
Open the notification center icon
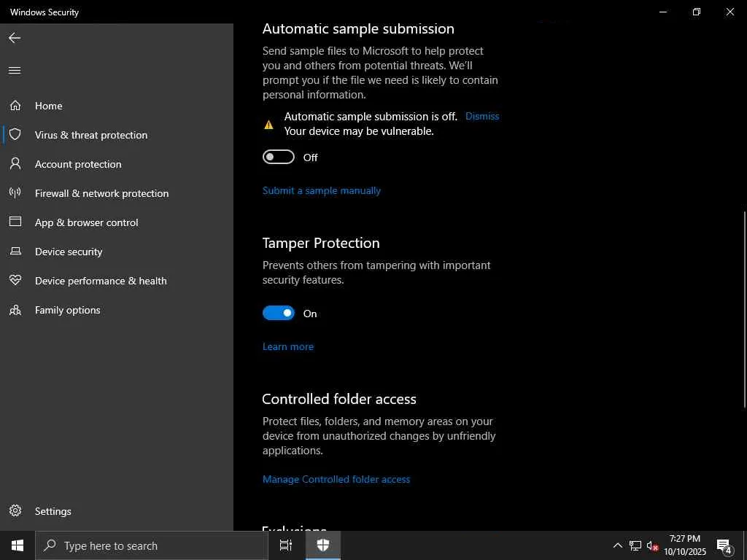point(724,545)
